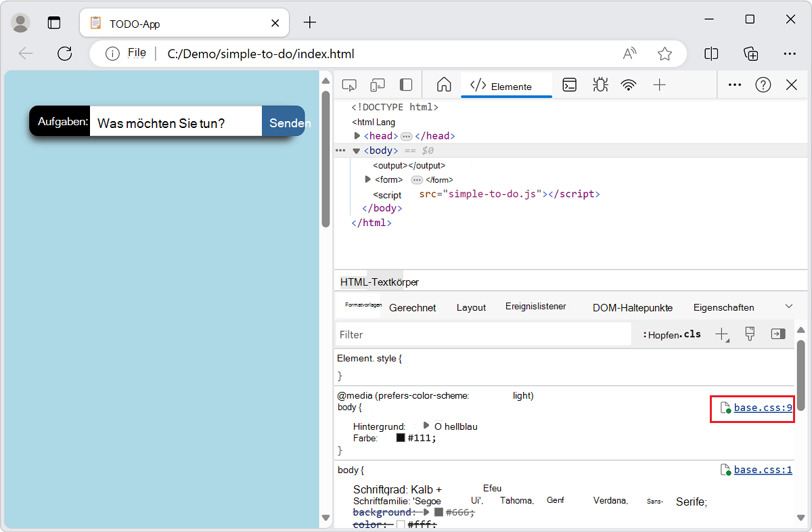
Task: Open the debugger bug icon
Action: [600, 85]
